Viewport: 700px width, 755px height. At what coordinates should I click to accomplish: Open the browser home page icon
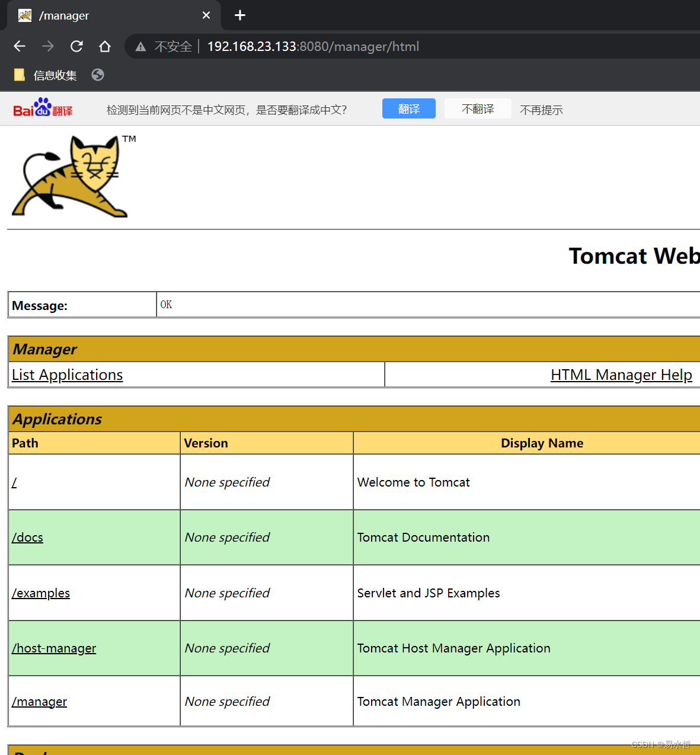pos(105,46)
